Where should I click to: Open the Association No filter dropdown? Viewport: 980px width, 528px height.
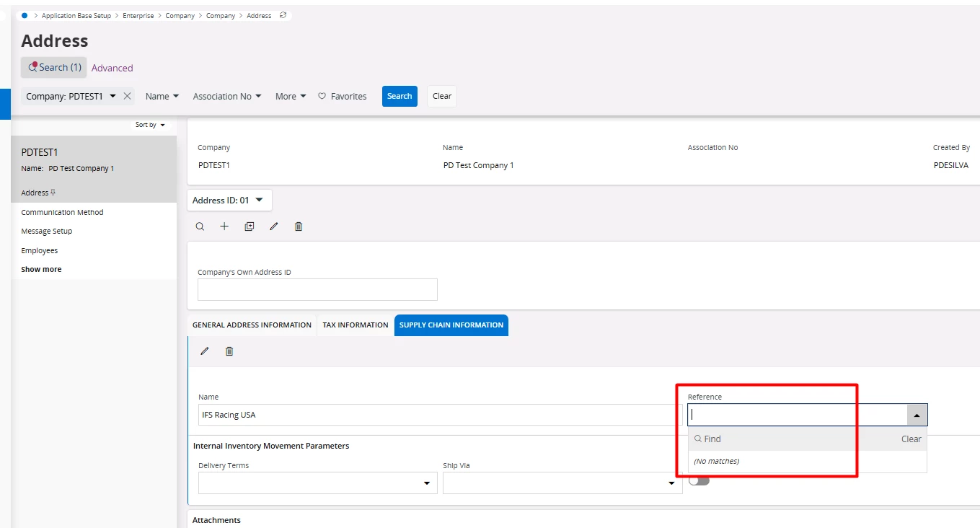pyautogui.click(x=227, y=96)
